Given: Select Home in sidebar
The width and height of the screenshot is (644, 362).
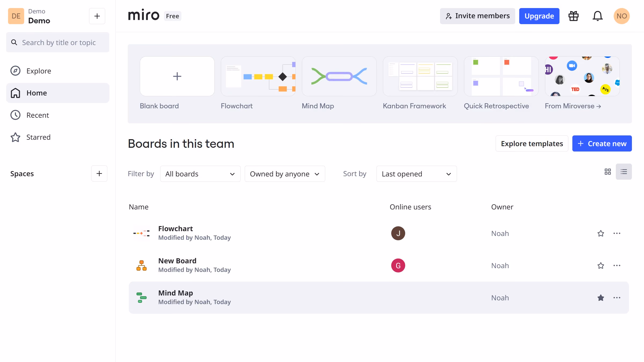Looking at the screenshot, I should [x=58, y=93].
